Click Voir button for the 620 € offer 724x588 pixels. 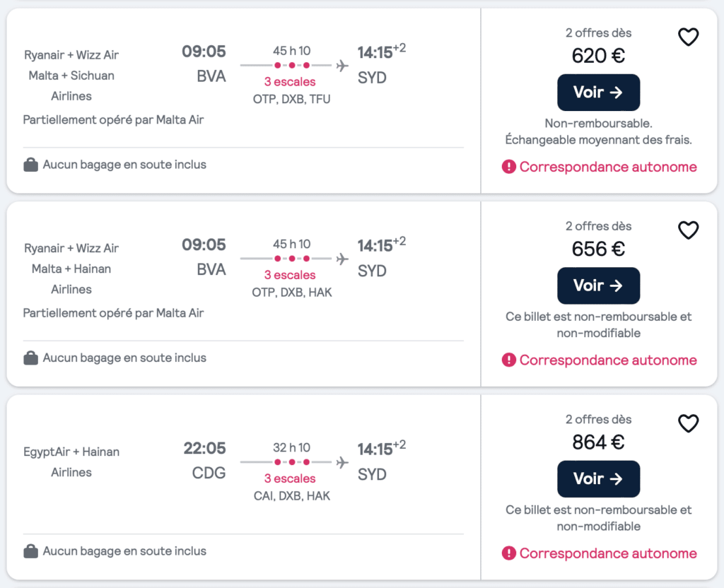click(598, 93)
